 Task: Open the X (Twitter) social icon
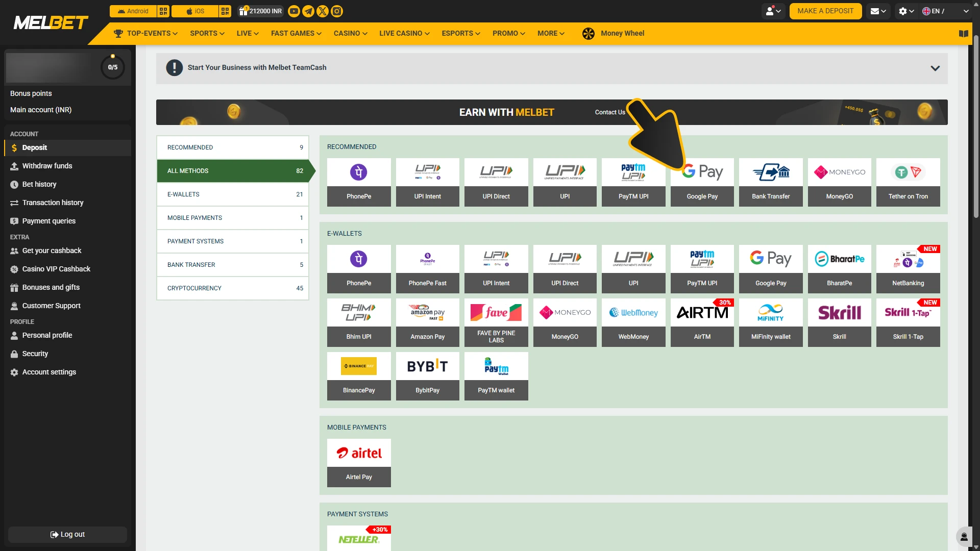(x=323, y=11)
